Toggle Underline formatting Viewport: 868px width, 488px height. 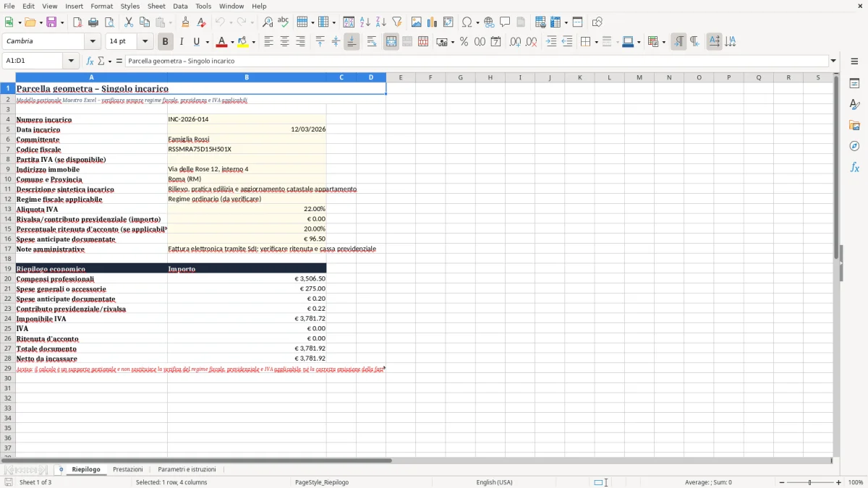196,42
